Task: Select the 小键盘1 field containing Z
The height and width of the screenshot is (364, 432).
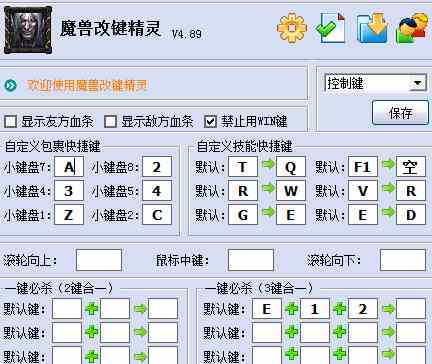Action: coord(69,215)
